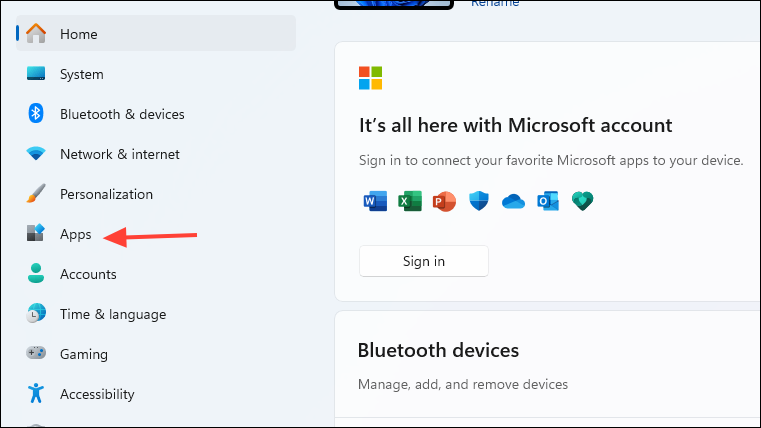The height and width of the screenshot is (428, 761).
Task: Click the System monitor icon
Action: [x=36, y=74]
